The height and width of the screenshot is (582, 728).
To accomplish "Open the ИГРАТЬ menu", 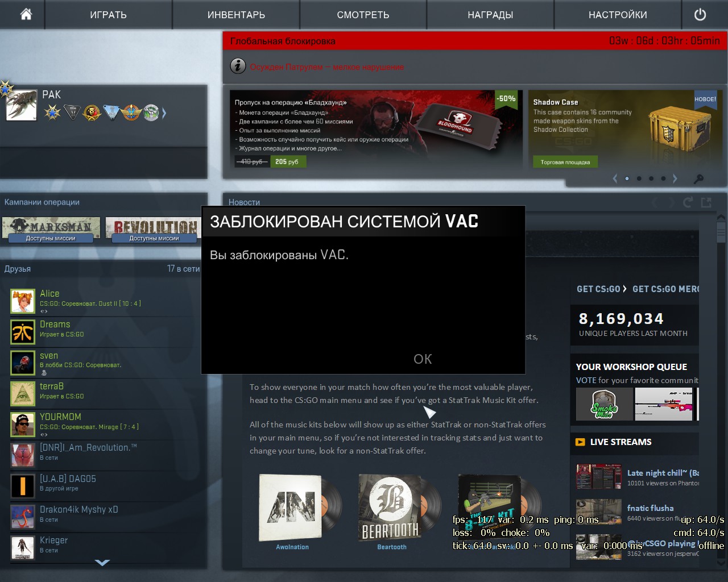I will [108, 15].
